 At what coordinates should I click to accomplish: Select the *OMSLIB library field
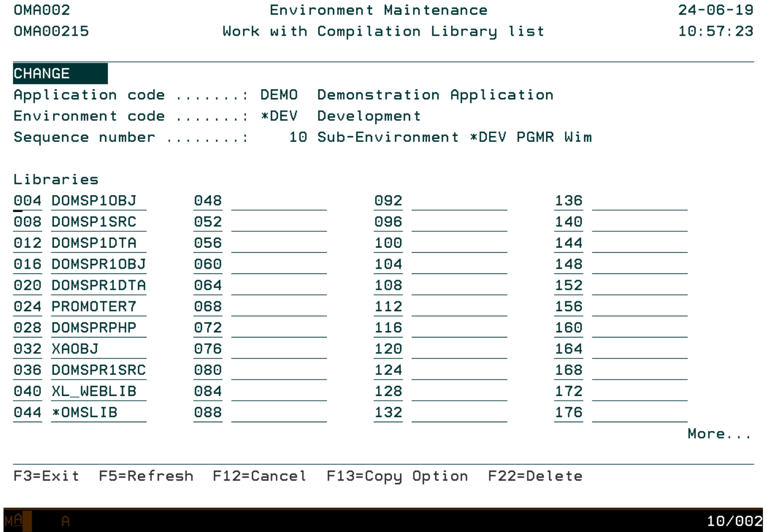pos(98,412)
